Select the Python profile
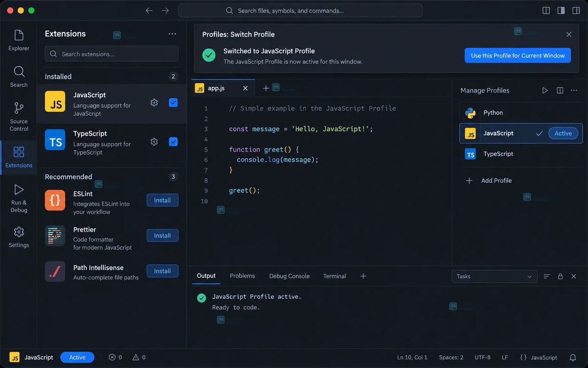 tap(521, 113)
